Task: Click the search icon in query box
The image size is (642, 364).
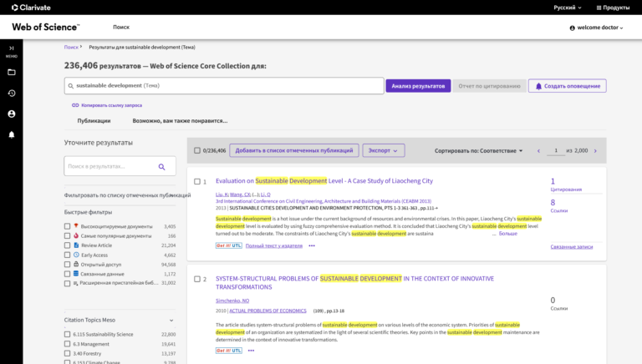Action: [71, 86]
